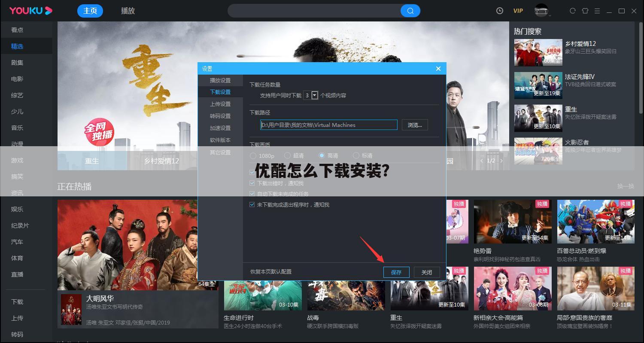644x343 pixels.
Task: Toggle 未下载完成退出程序时，通知我 checkbox
Action: click(252, 205)
